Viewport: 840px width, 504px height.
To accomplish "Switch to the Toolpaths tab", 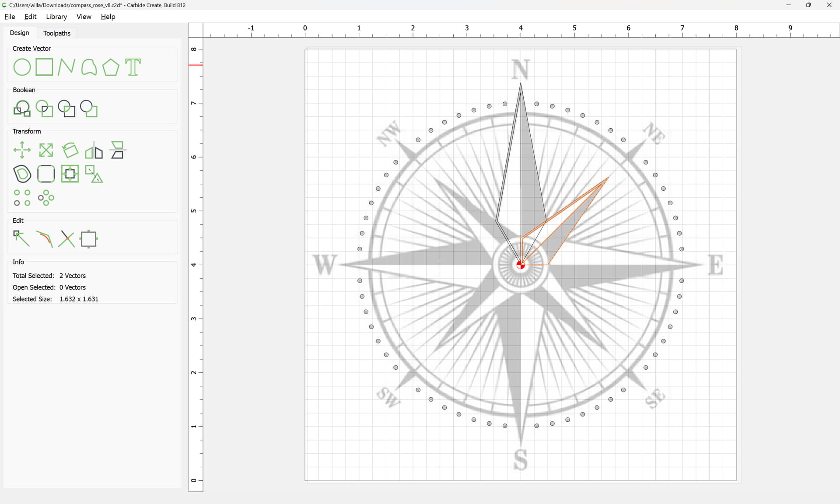I will point(56,33).
